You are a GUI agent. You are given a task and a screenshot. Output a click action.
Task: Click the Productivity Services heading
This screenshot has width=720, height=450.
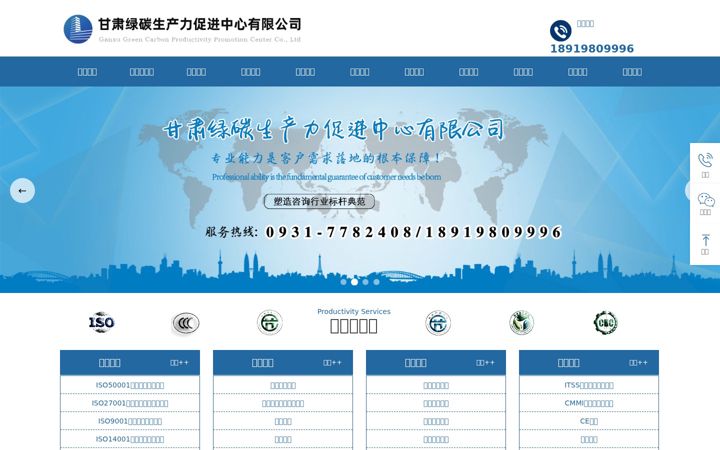coord(354,311)
